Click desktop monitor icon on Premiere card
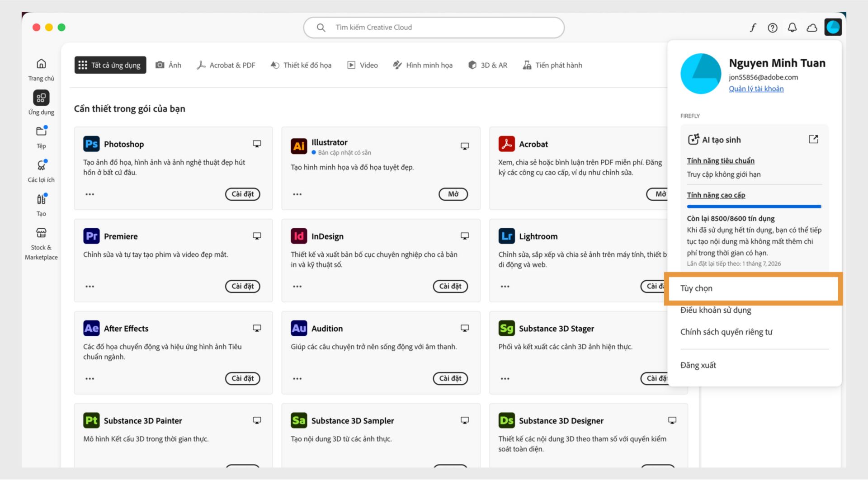The height and width of the screenshot is (480, 868). [257, 236]
